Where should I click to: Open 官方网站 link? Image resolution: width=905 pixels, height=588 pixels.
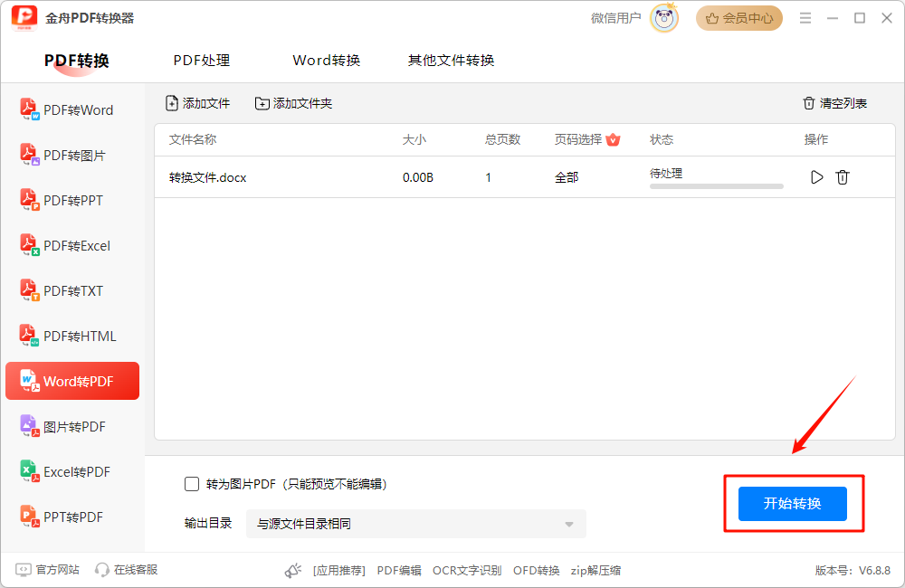pyautogui.click(x=57, y=570)
